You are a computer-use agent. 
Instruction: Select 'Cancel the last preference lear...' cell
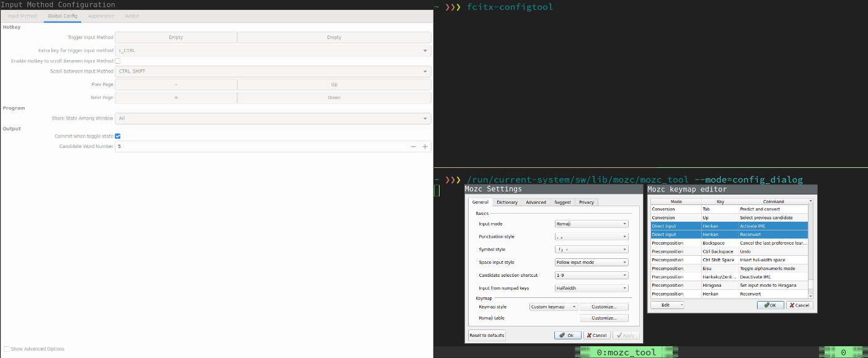[773, 243]
